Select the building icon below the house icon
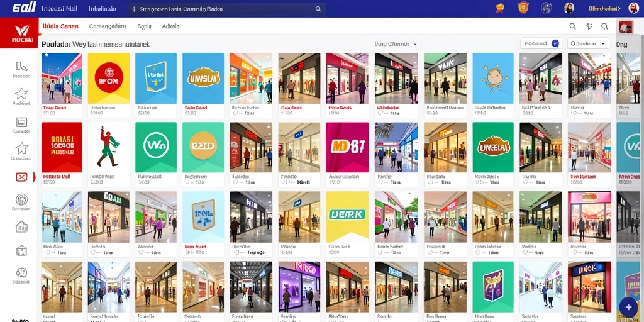The width and height of the screenshot is (644, 322). point(21,250)
